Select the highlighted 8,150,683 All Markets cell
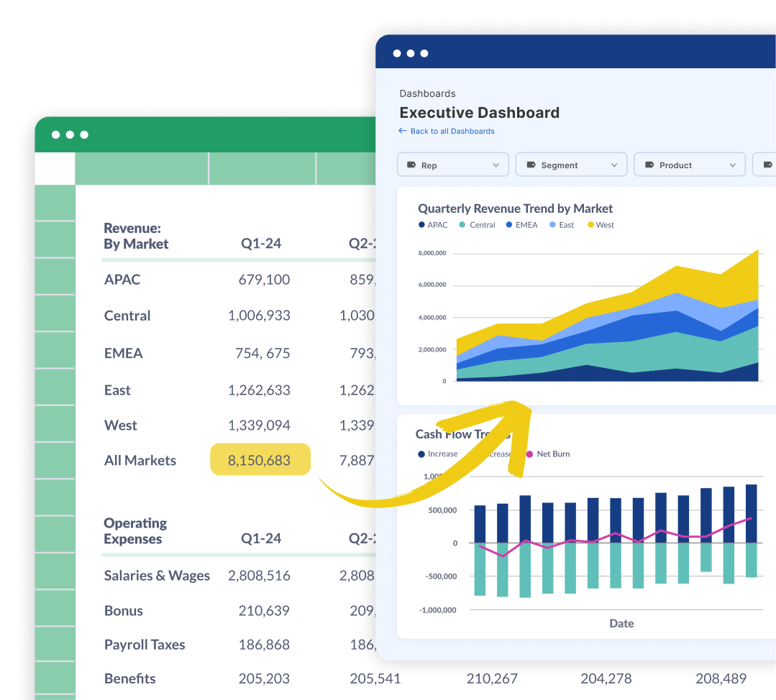Screen dimensions: 776x700 [x=260, y=460]
